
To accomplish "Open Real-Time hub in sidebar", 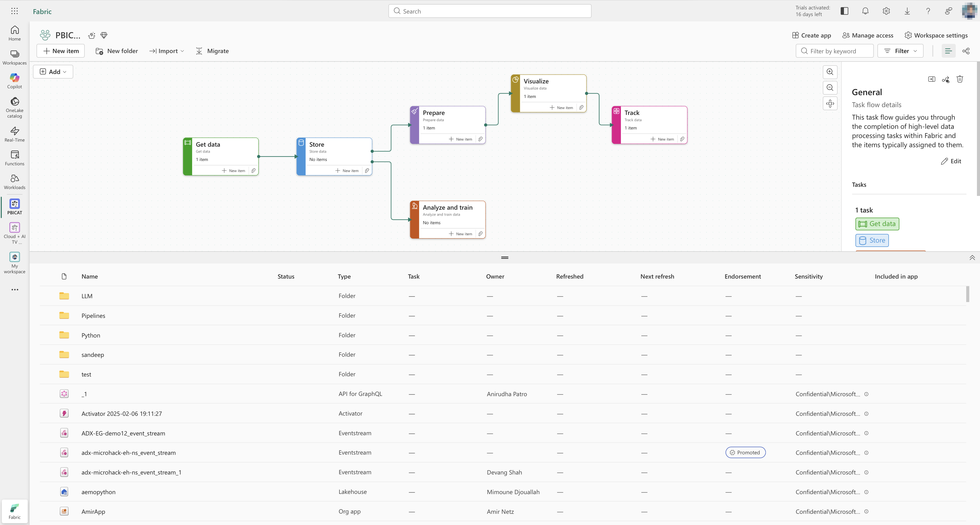I will pyautogui.click(x=15, y=134).
